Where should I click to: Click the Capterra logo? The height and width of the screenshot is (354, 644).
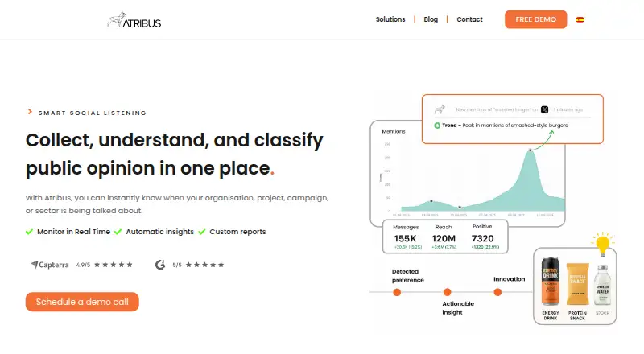tap(50, 265)
